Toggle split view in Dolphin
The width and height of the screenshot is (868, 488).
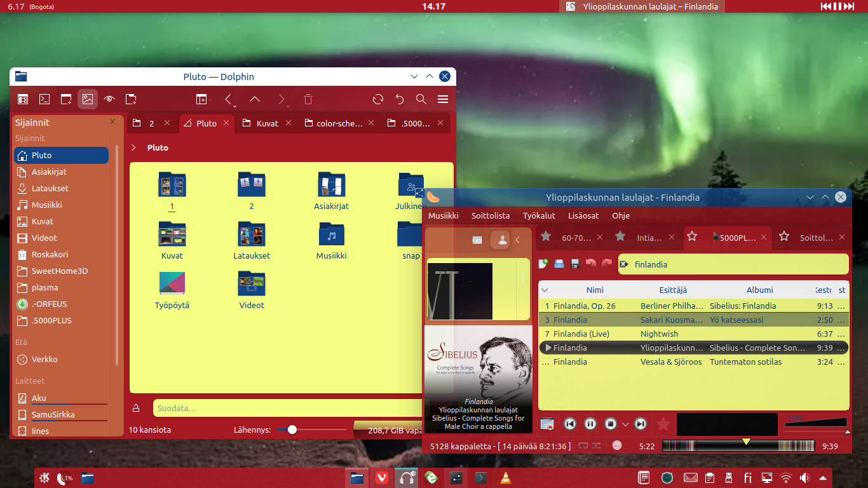[x=201, y=99]
